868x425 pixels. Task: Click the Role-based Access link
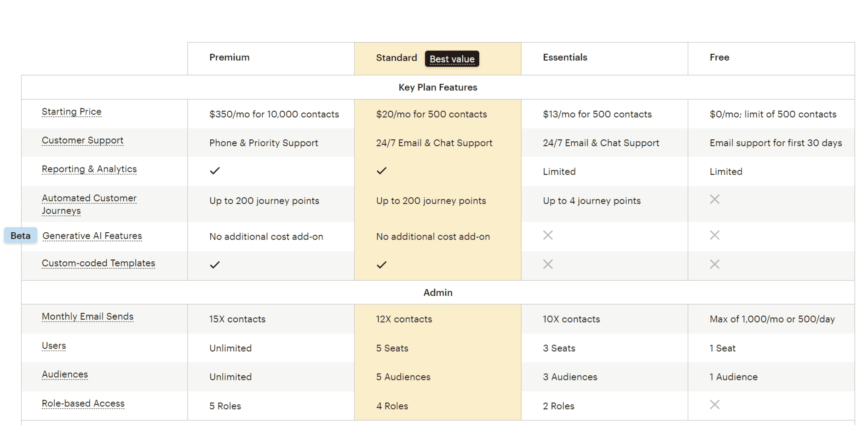pyautogui.click(x=83, y=403)
